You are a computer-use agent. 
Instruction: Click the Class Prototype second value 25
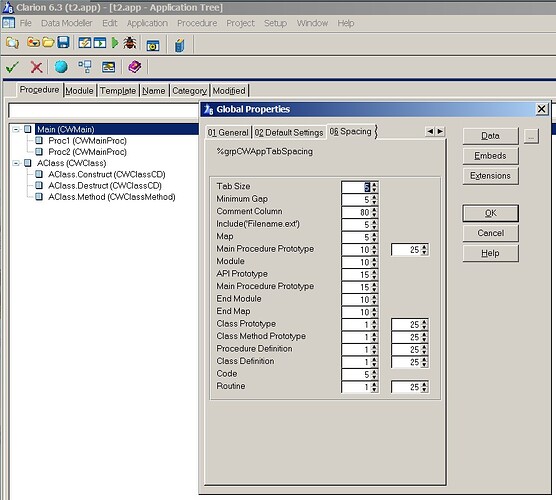point(410,324)
